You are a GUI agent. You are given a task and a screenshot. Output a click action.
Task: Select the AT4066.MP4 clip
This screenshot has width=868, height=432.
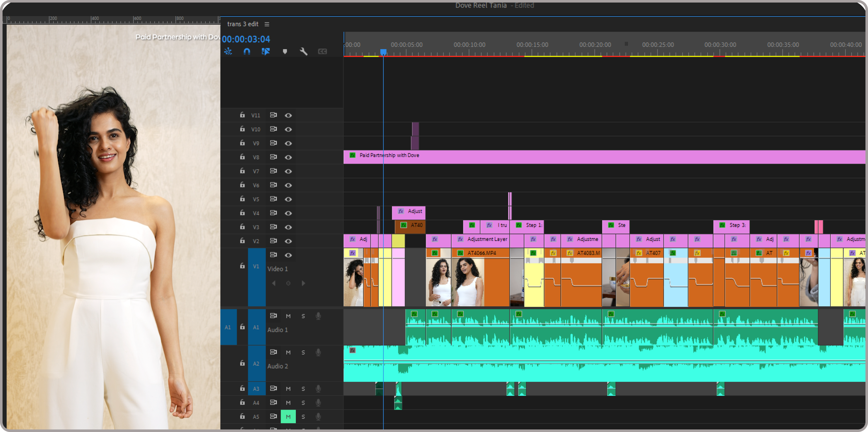click(480, 277)
